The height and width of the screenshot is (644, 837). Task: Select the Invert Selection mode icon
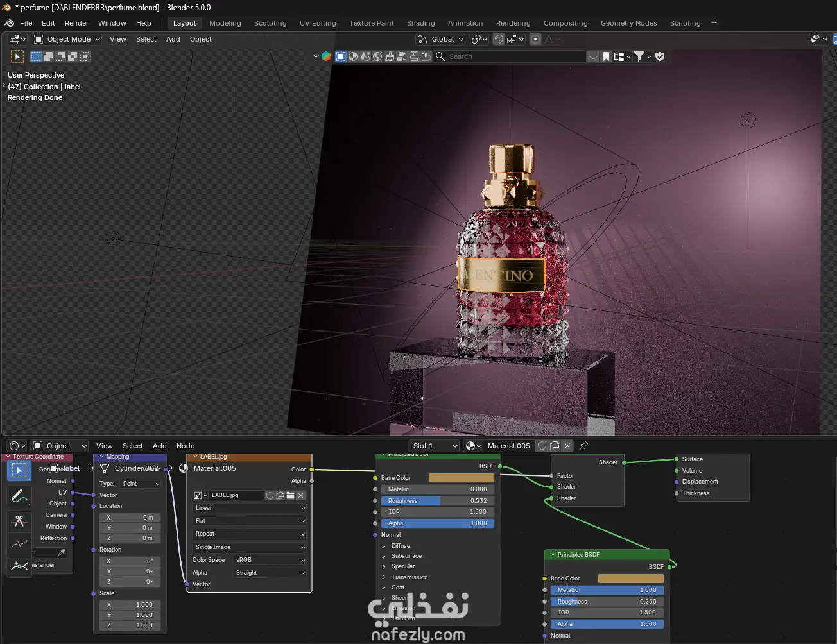[x=73, y=56]
